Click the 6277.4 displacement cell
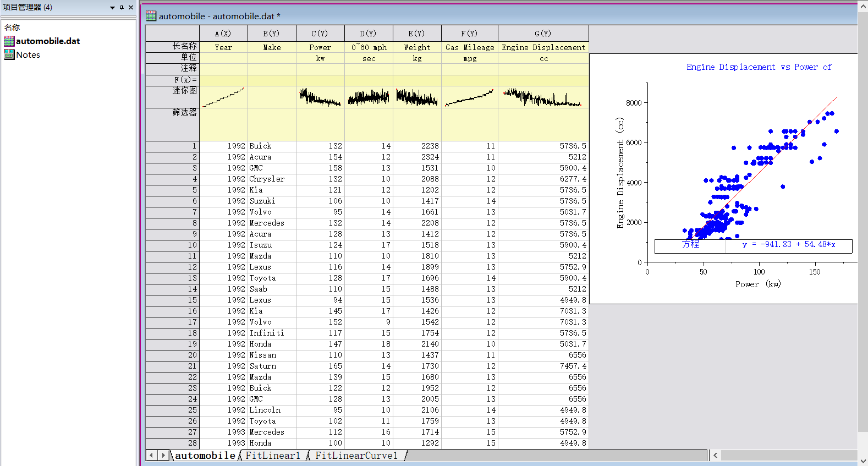The height and width of the screenshot is (466, 868). (x=543, y=179)
